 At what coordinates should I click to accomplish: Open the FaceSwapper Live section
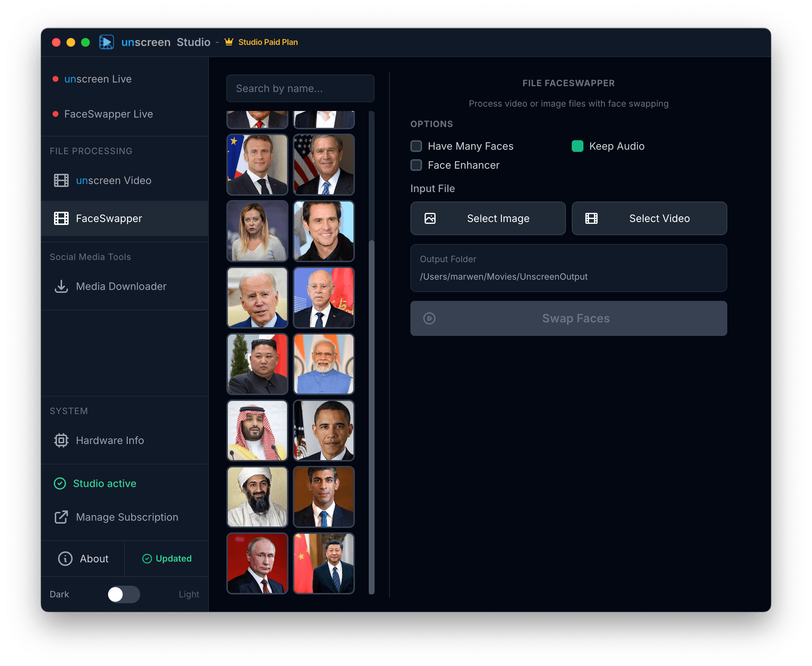(108, 114)
